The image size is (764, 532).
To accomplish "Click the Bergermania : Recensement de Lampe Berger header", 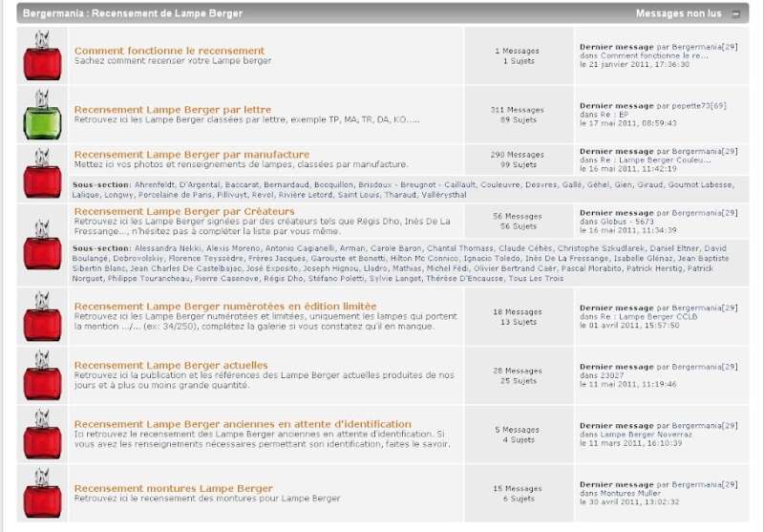I will [132, 14].
